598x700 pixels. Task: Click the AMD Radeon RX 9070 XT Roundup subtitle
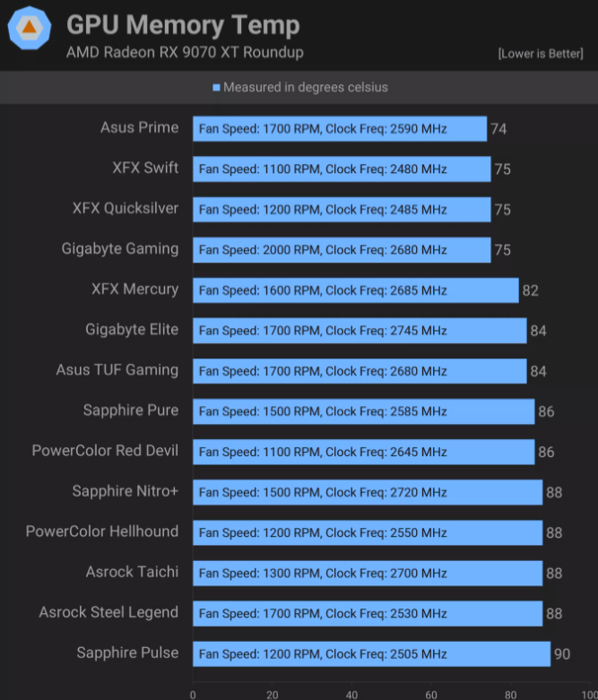185,52
